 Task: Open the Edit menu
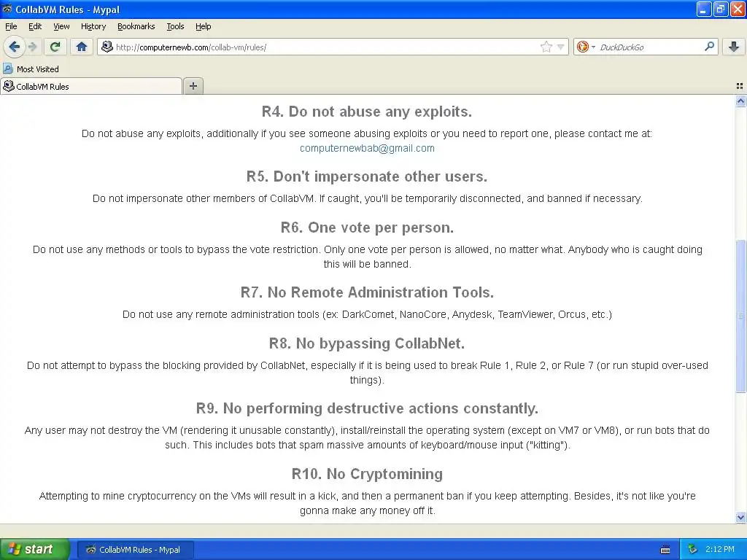coord(35,26)
